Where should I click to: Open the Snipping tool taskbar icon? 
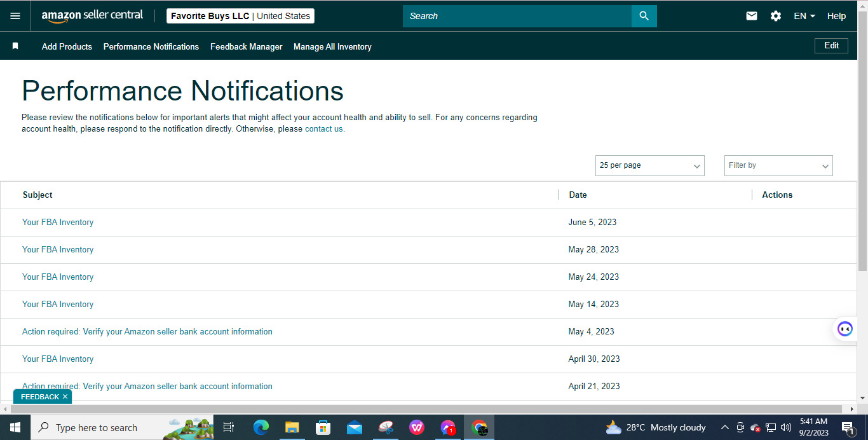(x=386, y=427)
